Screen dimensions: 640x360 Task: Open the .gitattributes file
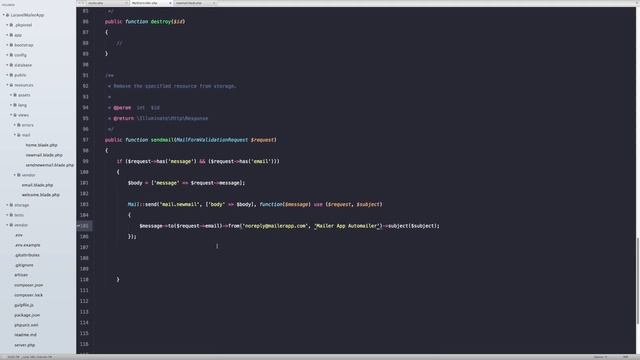click(x=27, y=255)
